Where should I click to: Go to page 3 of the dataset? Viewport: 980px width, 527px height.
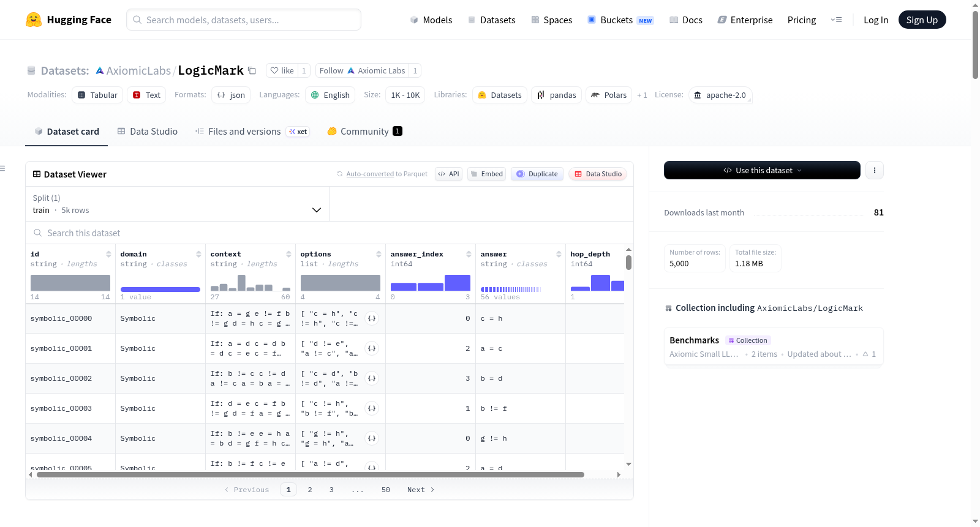pos(331,490)
